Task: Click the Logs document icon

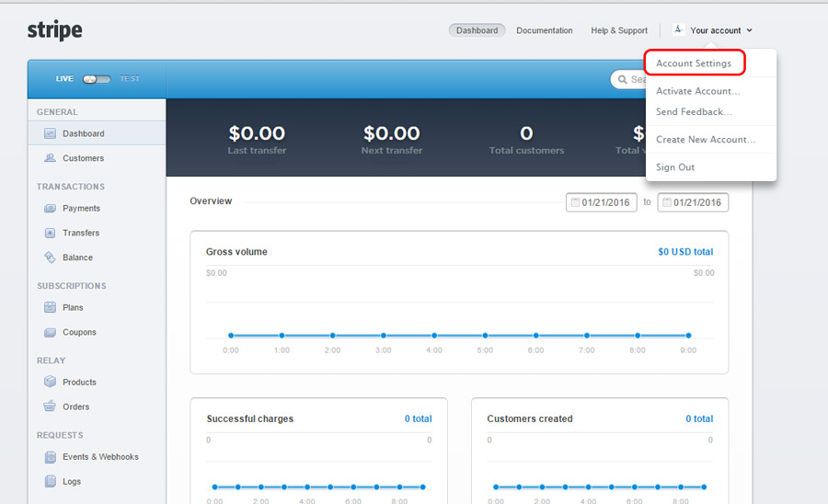Action: (50, 481)
